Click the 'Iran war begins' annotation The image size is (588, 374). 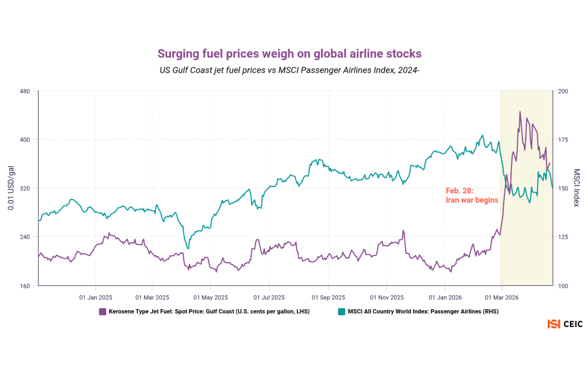(x=471, y=195)
